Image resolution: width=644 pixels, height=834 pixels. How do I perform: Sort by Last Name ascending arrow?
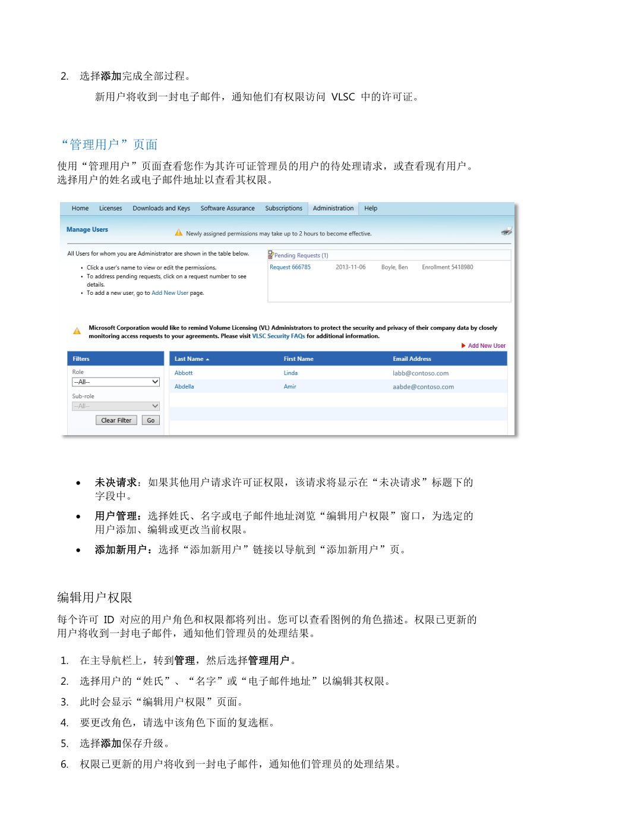[207, 360]
